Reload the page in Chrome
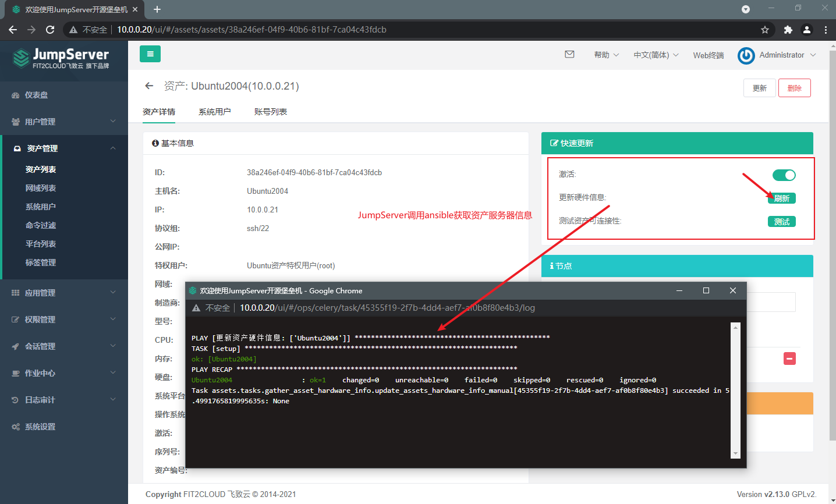 50,30
